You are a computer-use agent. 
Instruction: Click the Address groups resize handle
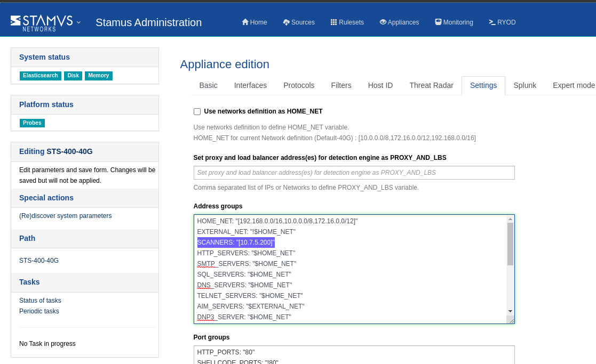coord(511,320)
